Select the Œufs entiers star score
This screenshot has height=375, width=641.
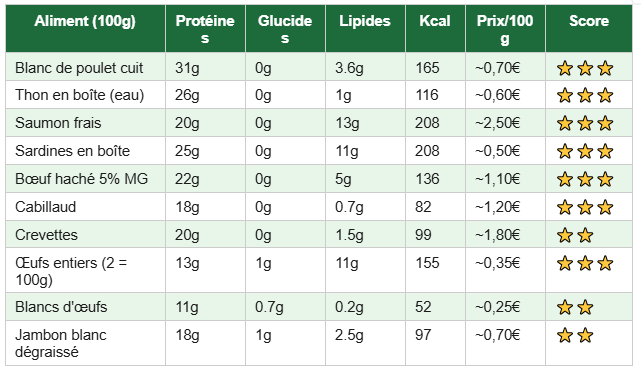click(585, 263)
